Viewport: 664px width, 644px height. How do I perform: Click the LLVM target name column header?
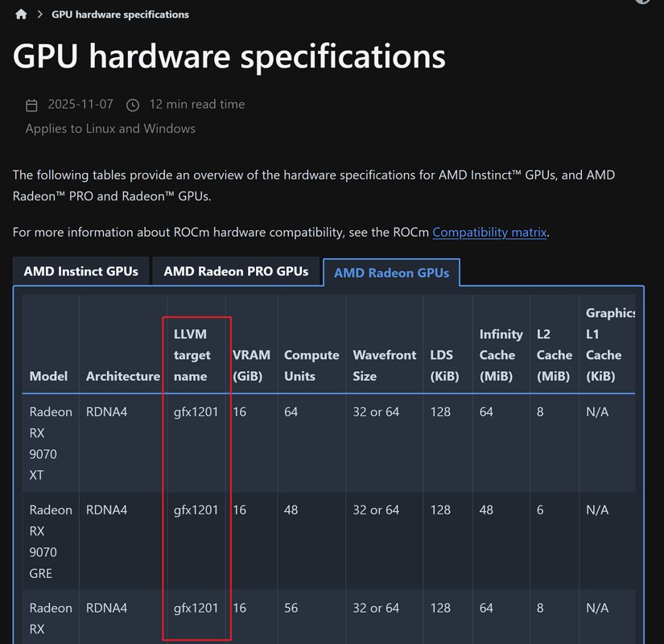coord(192,355)
